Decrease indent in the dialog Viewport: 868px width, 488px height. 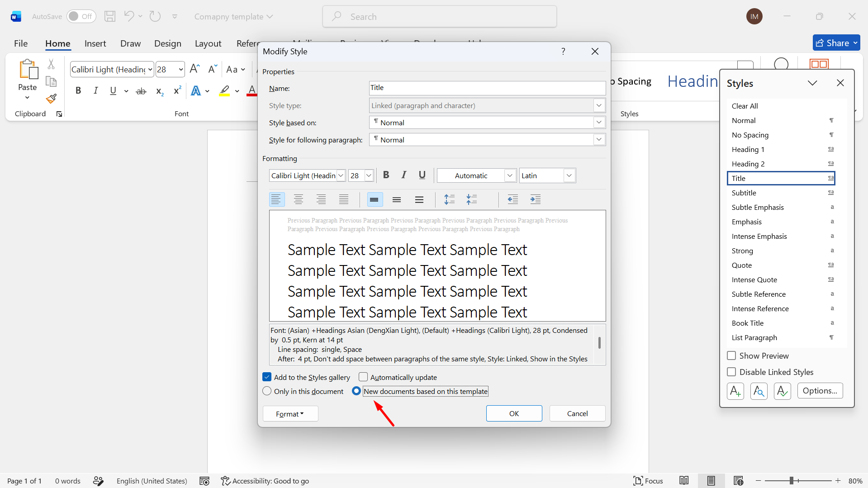click(513, 199)
